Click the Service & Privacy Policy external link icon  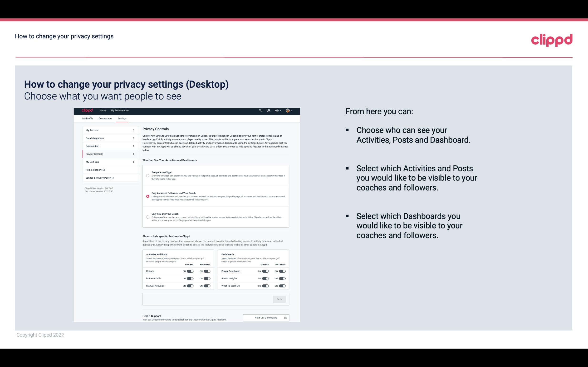tap(113, 177)
